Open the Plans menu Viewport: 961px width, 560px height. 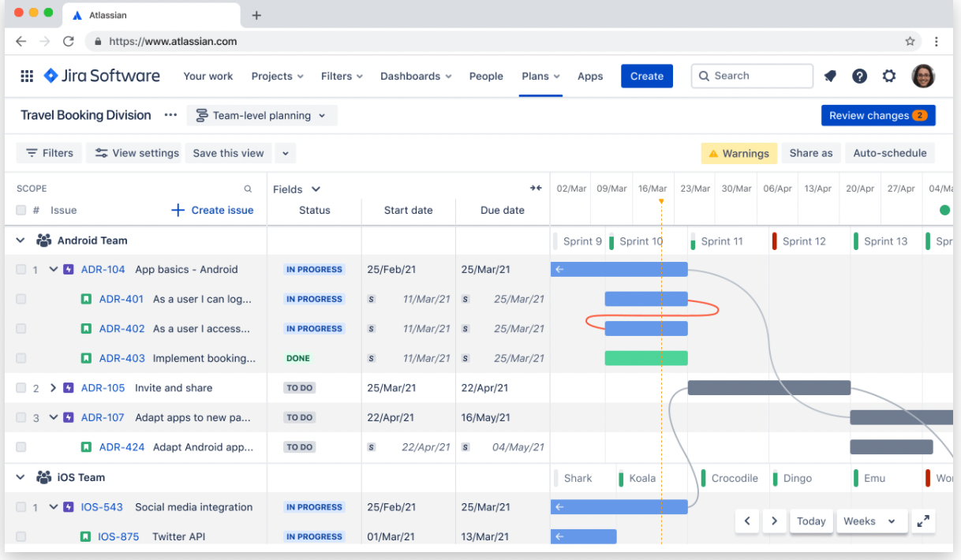(x=540, y=76)
